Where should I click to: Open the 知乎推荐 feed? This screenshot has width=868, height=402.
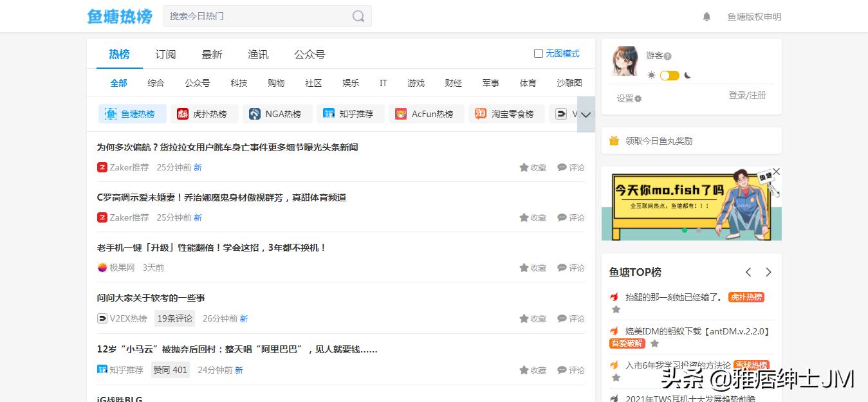(351, 113)
